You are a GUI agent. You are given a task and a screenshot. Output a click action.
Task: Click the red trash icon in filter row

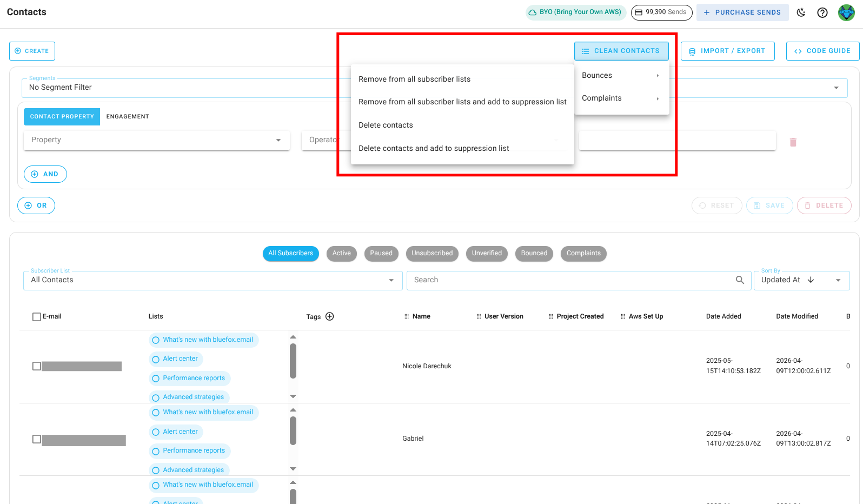tap(793, 142)
